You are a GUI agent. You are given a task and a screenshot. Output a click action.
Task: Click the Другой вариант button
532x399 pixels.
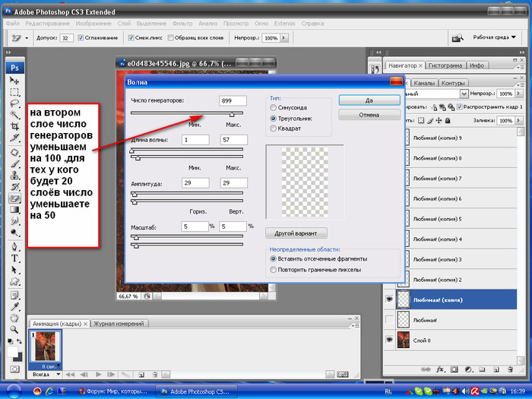pos(296,233)
